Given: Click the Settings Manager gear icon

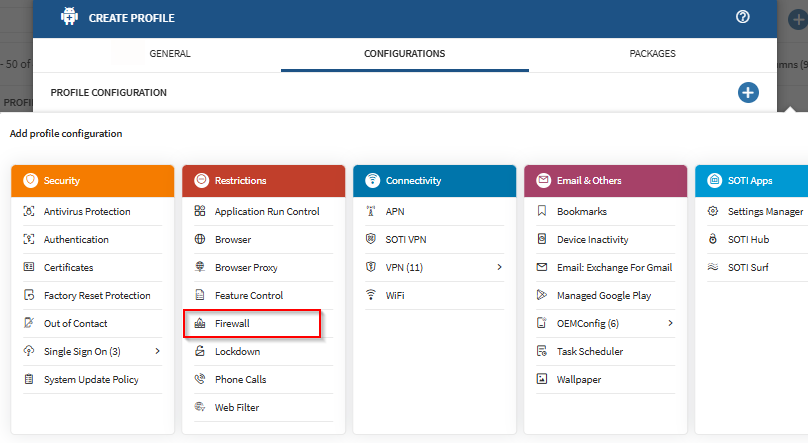Looking at the screenshot, I should coord(713,212).
